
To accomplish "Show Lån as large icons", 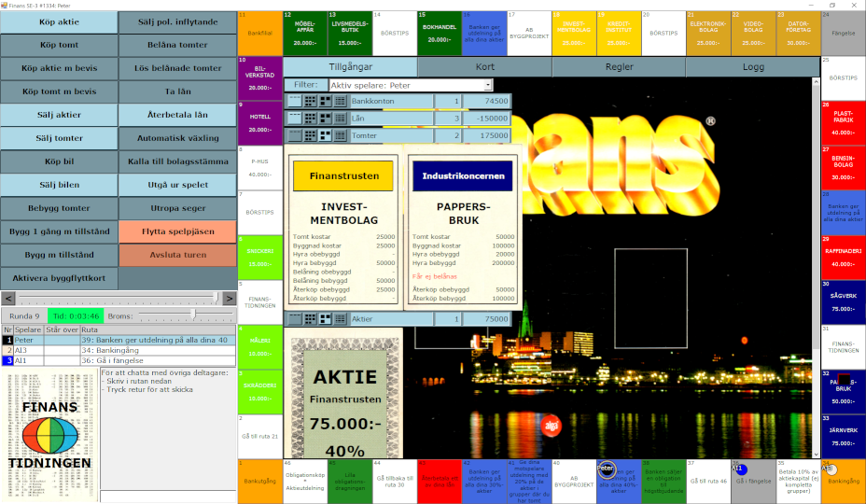I will click(325, 119).
